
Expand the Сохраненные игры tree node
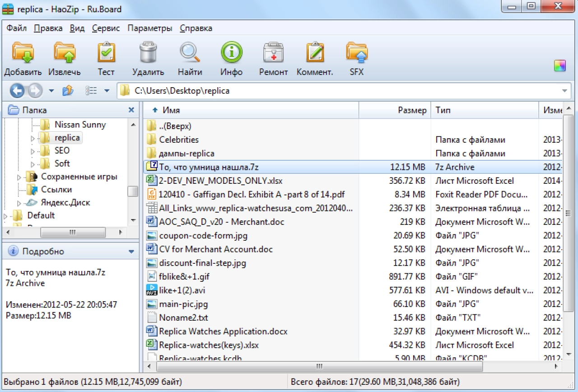point(19,177)
